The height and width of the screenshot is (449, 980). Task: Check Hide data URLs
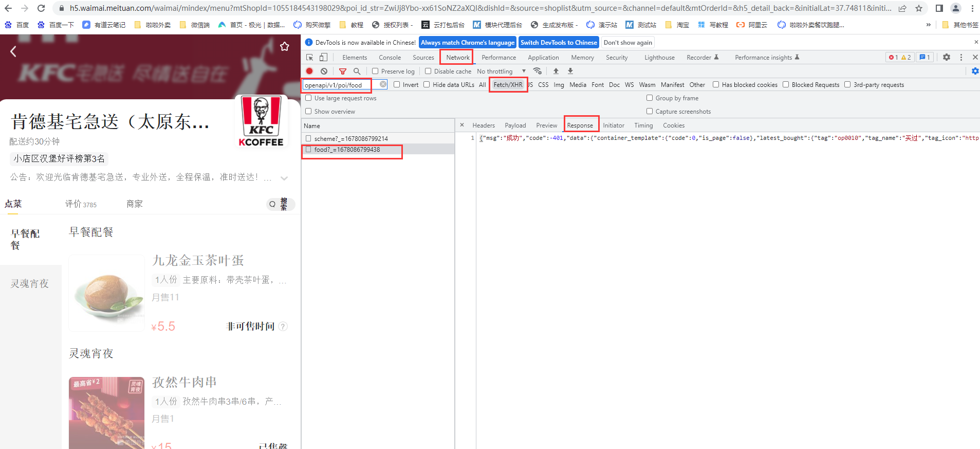pos(427,84)
